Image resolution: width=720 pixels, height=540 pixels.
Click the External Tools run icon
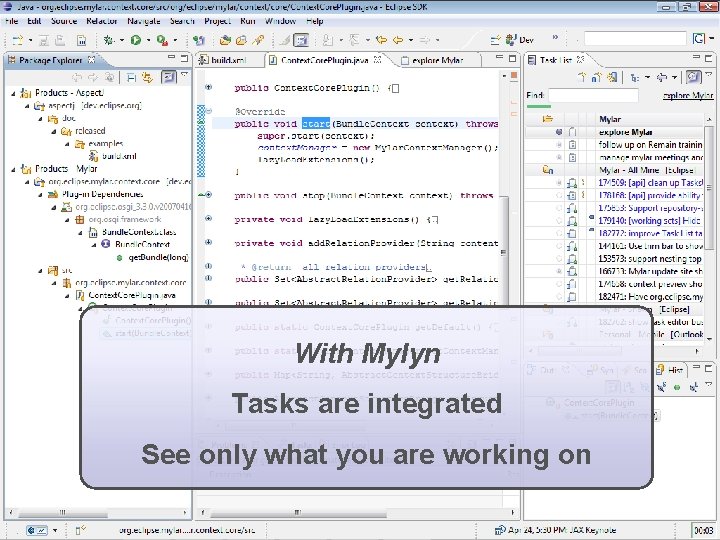[162, 40]
